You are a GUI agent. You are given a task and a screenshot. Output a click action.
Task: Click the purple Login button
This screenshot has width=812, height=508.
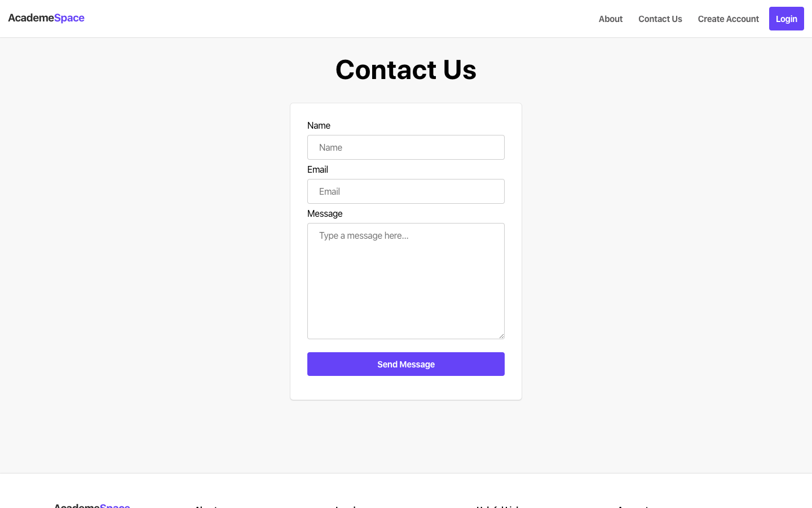(x=787, y=19)
